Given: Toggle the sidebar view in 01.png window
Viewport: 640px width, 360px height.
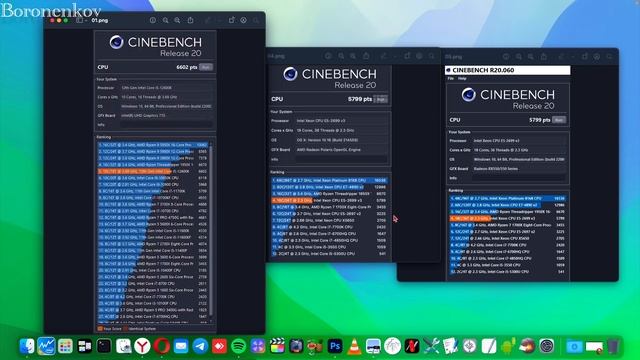Looking at the screenshot, I should (x=79, y=20).
